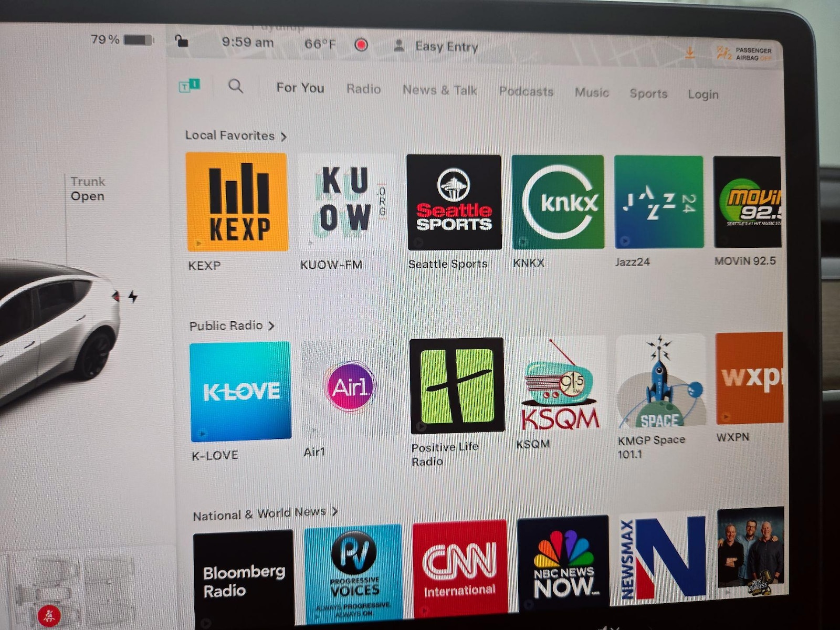Tap the charge port lightning bolt icon

click(x=133, y=297)
